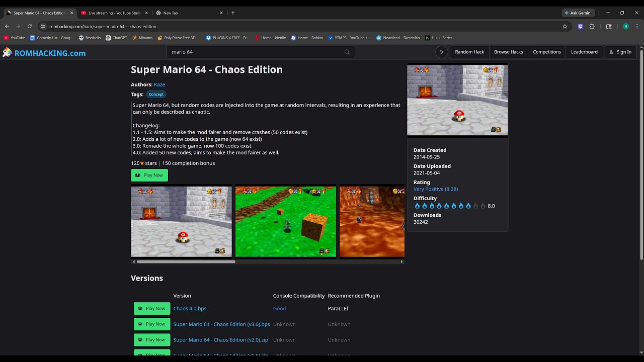The height and width of the screenshot is (362, 644).
Task: Play Now for Chaos 4.0.bps version
Action: tap(152, 309)
